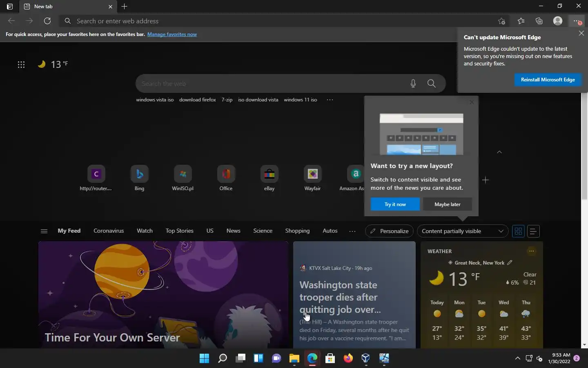This screenshot has height=368, width=588.
Task: Select the 'download firefox' suggestion
Action: point(198,100)
